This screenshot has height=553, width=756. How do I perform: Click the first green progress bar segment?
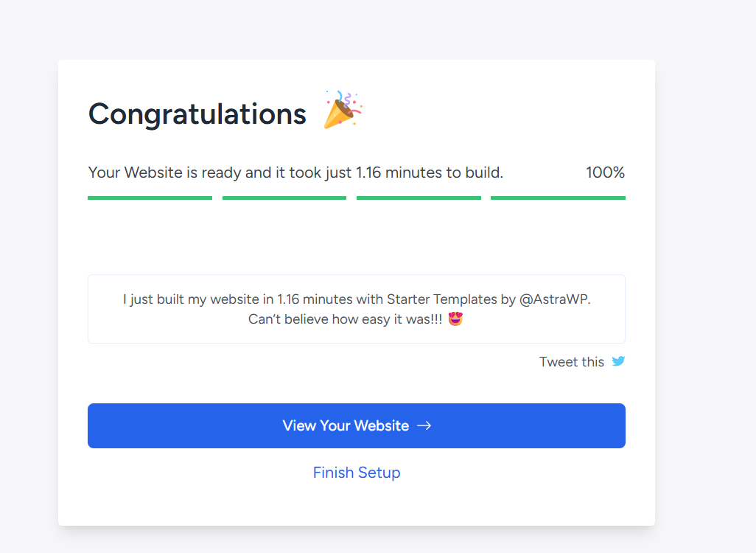coord(150,198)
